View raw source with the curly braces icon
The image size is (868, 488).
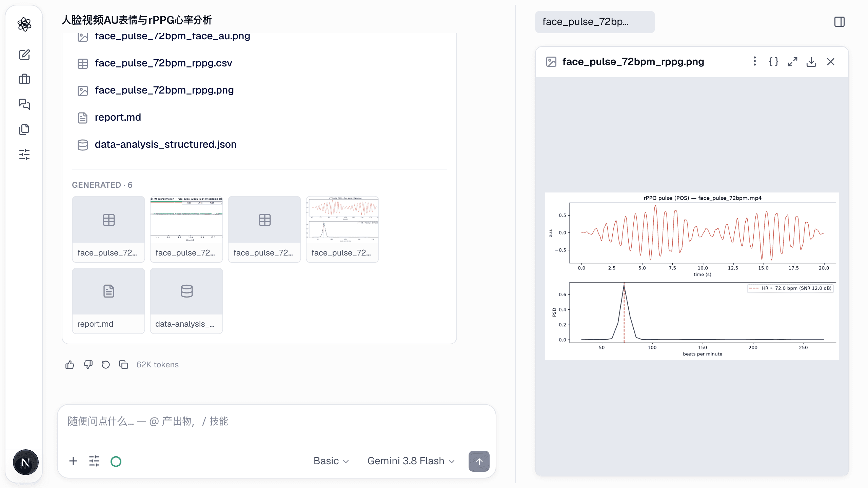point(773,62)
